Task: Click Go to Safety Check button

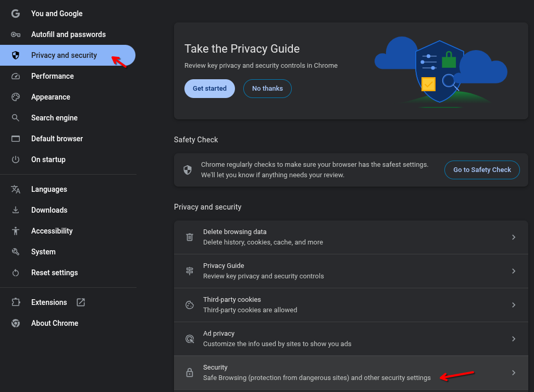Action: point(482,170)
